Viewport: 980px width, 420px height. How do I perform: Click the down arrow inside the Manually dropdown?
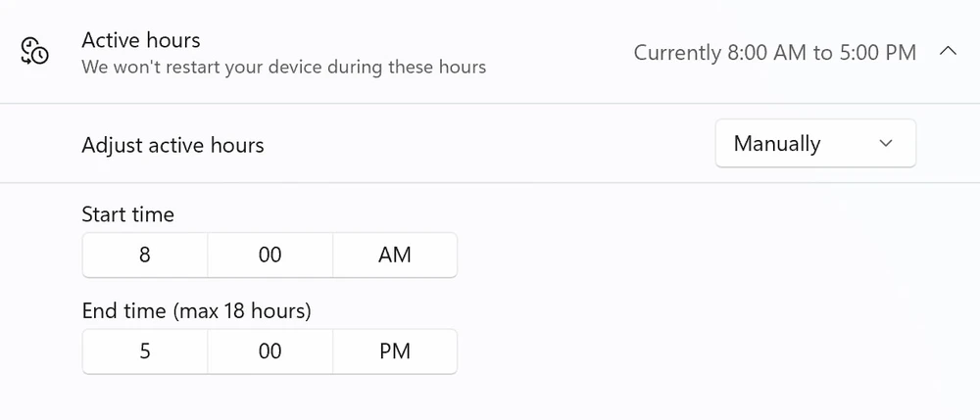click(886, 144)
